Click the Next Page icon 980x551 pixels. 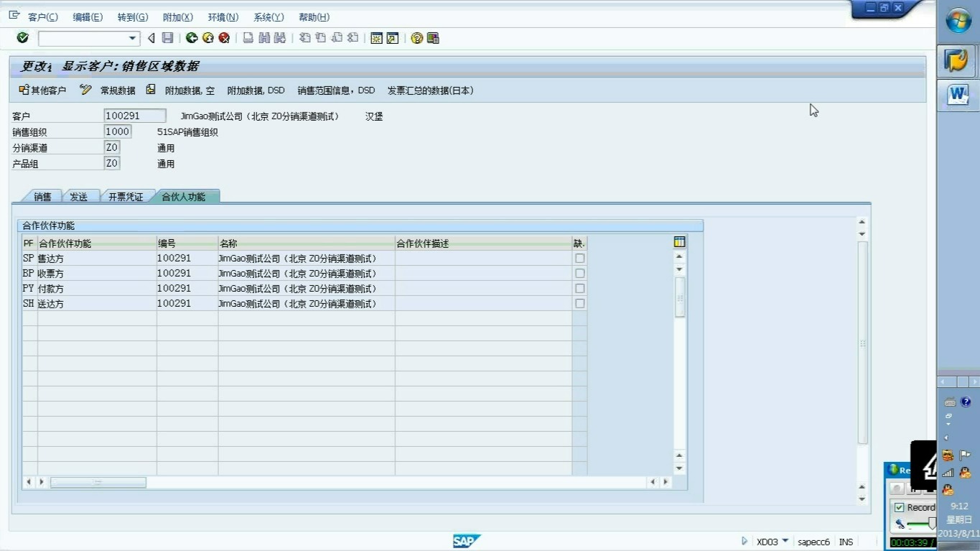coord(337,38)
